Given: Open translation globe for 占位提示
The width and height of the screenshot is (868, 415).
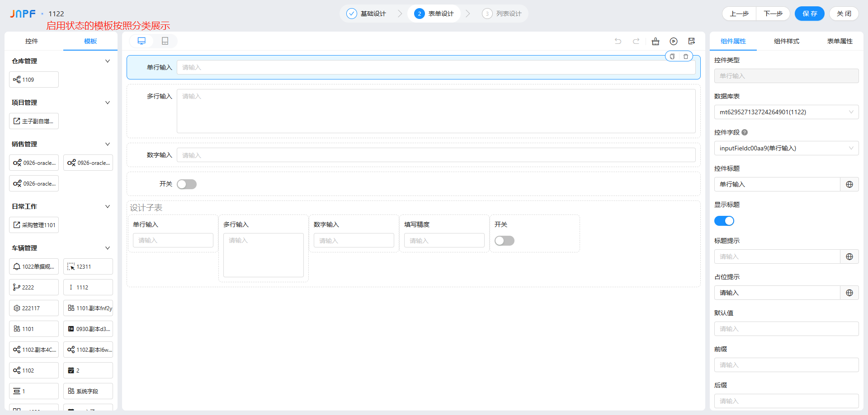Looking at the screenshot, I should (x=849, y=293).
